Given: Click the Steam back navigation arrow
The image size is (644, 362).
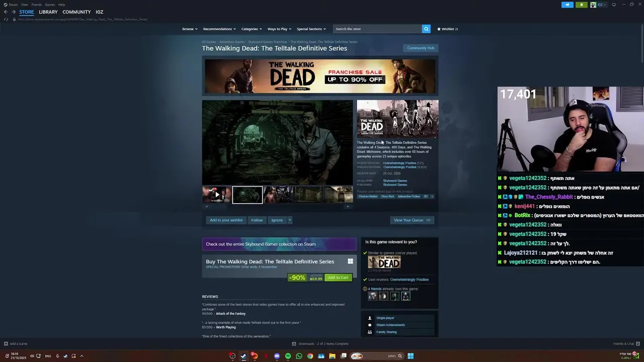Looking at the screenshot, I should tap(6, 12).
